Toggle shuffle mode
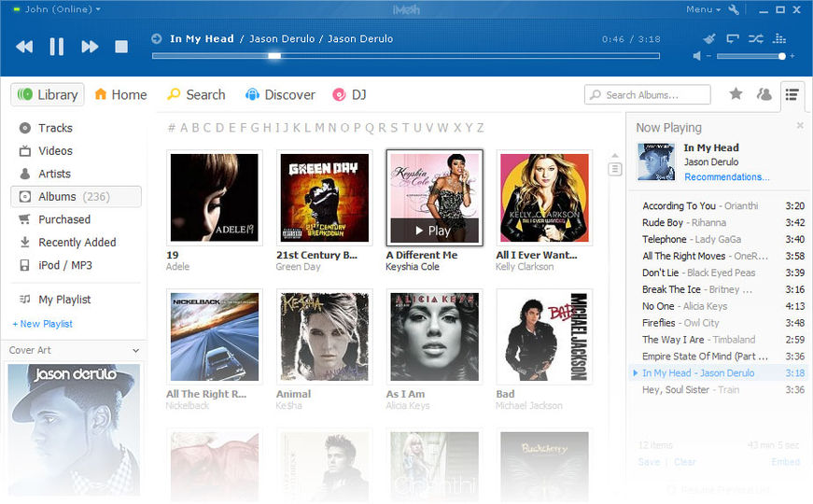Image resolution: width=813 pixels, height=504 pixels. pyautogui.click(x=755, y=38)
